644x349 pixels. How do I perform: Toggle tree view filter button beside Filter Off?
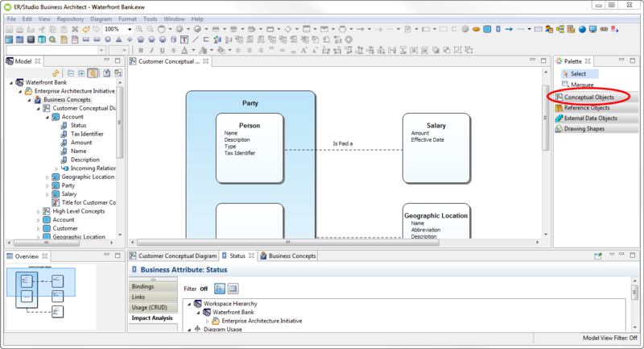(x=220, y=289)
